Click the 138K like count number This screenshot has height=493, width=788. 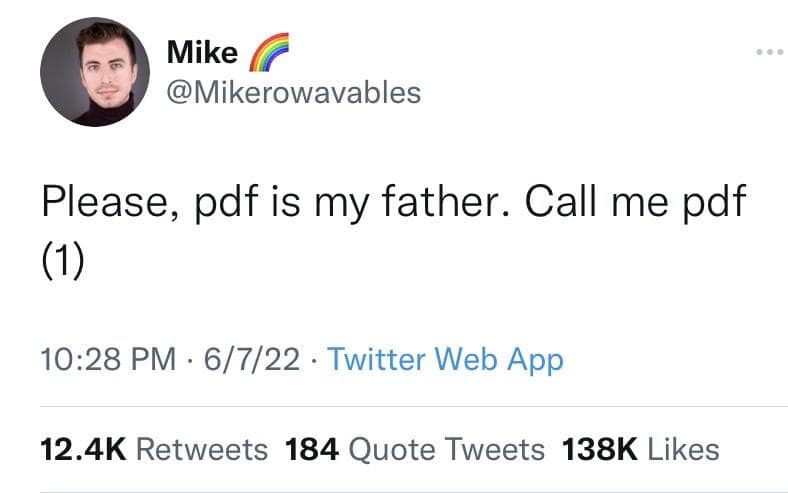click(x=600, y=450)
